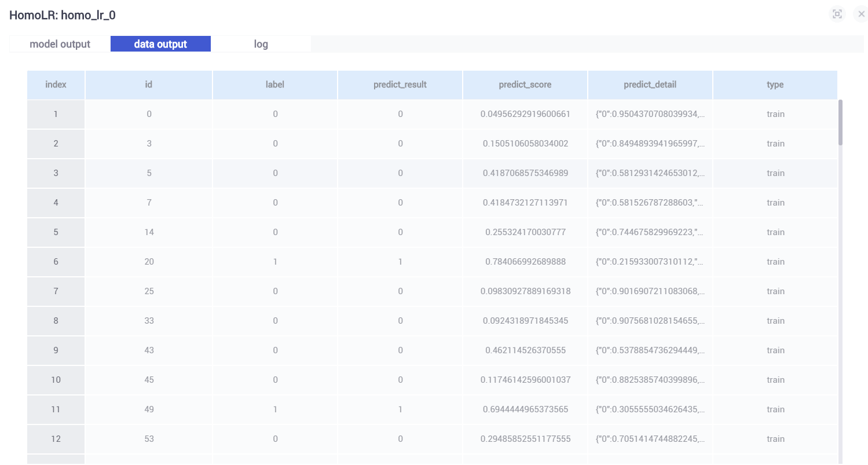The height and width of the screenshot is (465, 868).
Task: Click index cell 12
Action: 56,439
